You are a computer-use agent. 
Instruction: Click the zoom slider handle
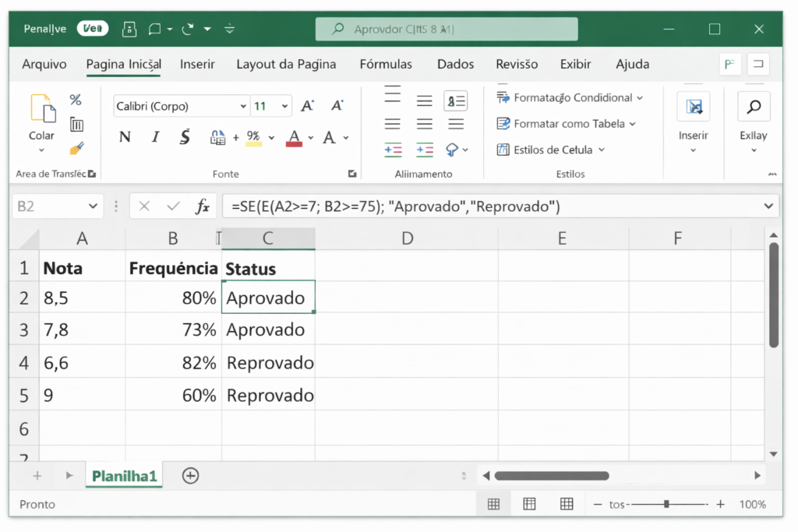pos(666,504)
